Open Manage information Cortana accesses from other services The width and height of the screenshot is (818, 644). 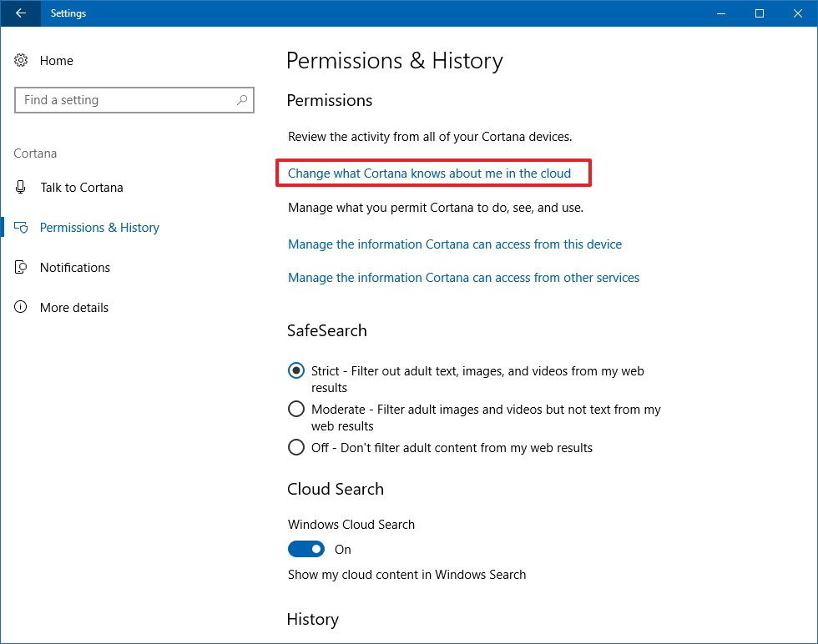tap(463, 277)
